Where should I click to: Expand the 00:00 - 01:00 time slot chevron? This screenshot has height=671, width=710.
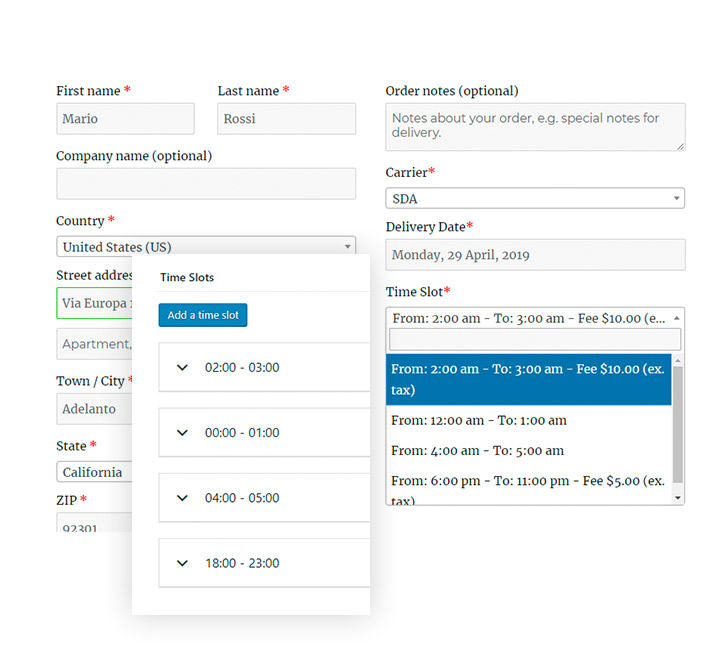click(x=182, y=433)
